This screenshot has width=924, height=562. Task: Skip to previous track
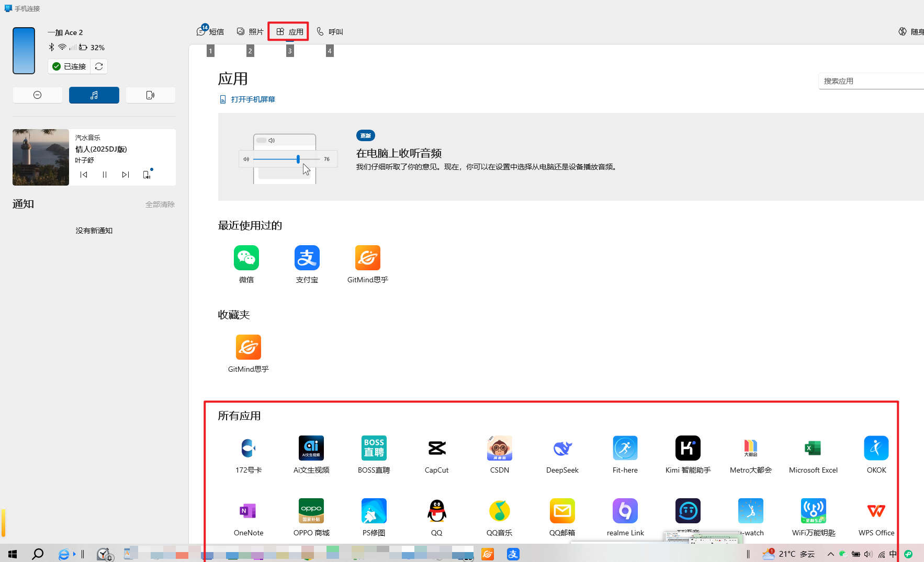coord(84,175)
